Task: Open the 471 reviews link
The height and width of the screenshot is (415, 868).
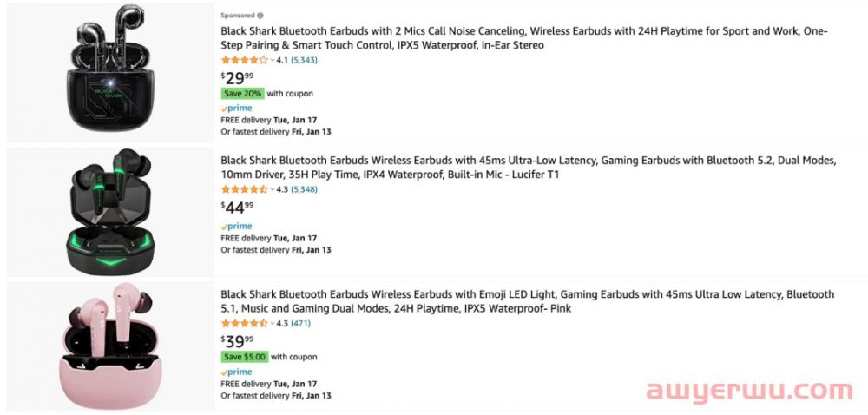Action: coord(300,323)
